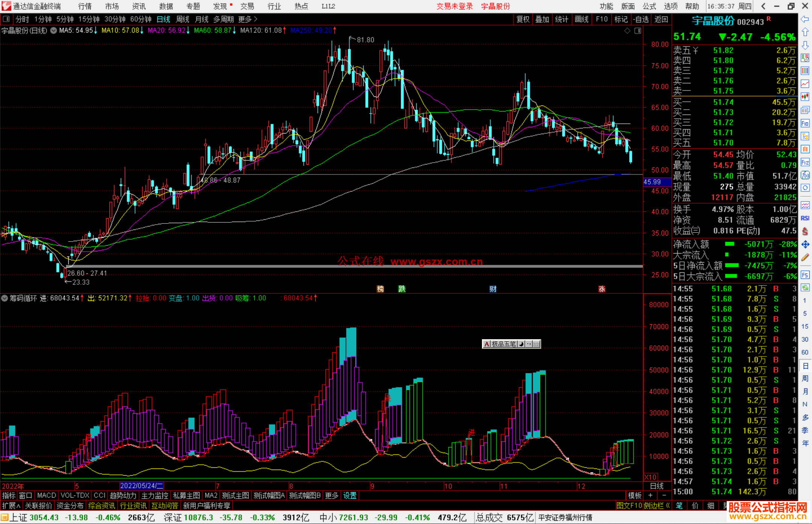The width and height of the screenshot is (812, 524).
Task: Toggle MA indicator display circle beside 宇晶股份(日线)
Action: coord(54,30)
